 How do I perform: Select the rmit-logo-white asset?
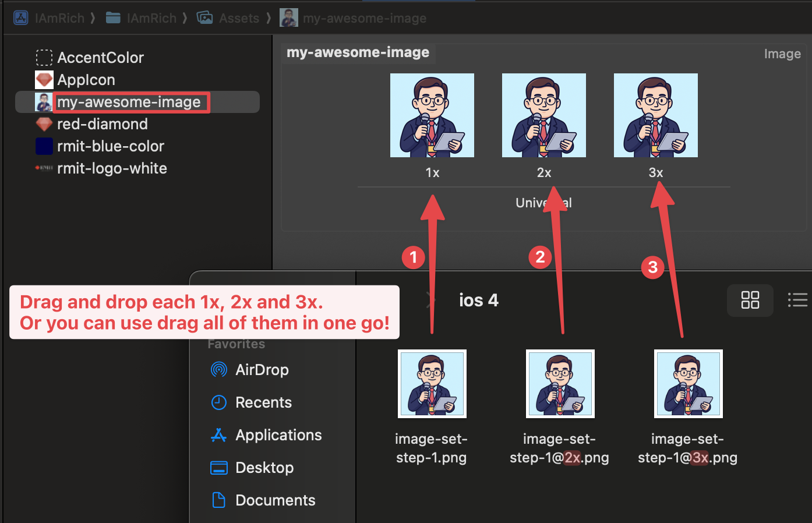112,168
